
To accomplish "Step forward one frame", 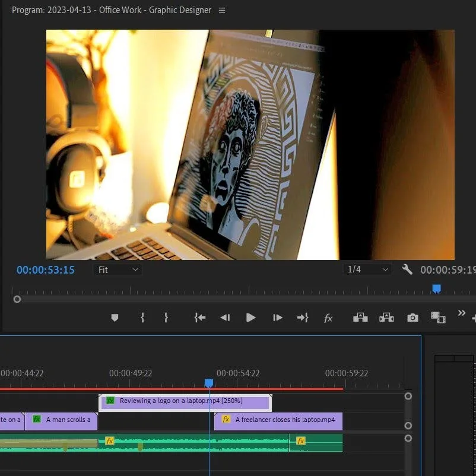I will [x=277, y=318].
